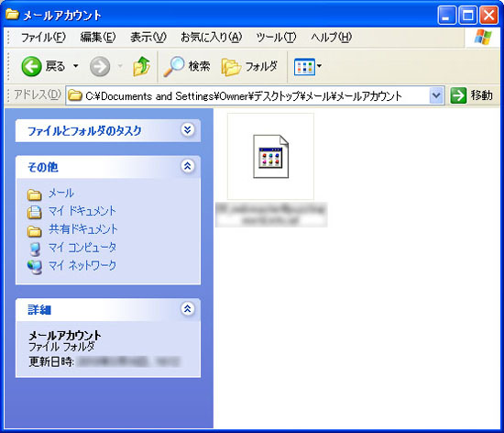Viewport: 504px width, 433px height.
Task: Collapse the 詳細 panel
Action: pyautogui.click(x=187, y=309)
